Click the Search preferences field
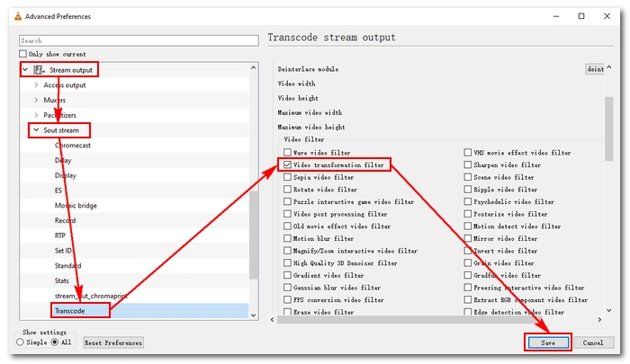 coord(139,40)
